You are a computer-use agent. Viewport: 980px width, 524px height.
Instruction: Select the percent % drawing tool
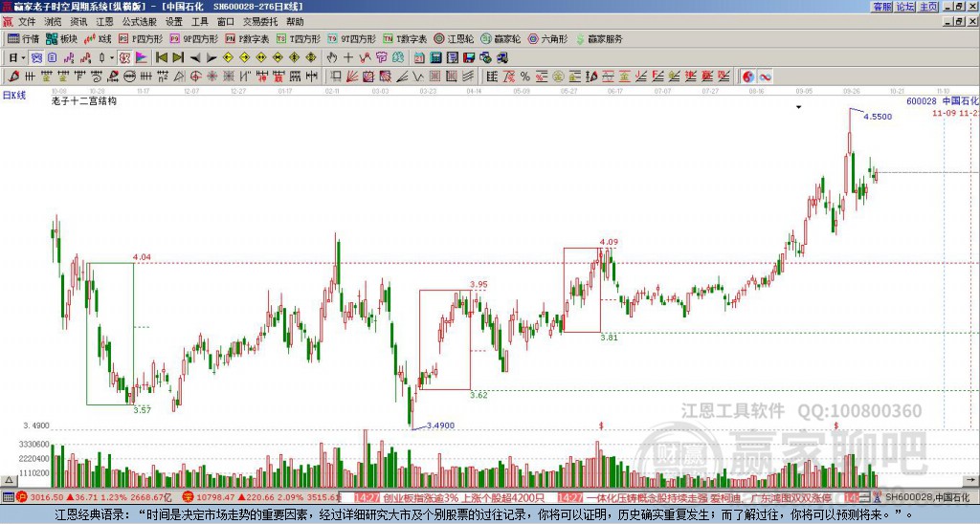pos(525,76)
